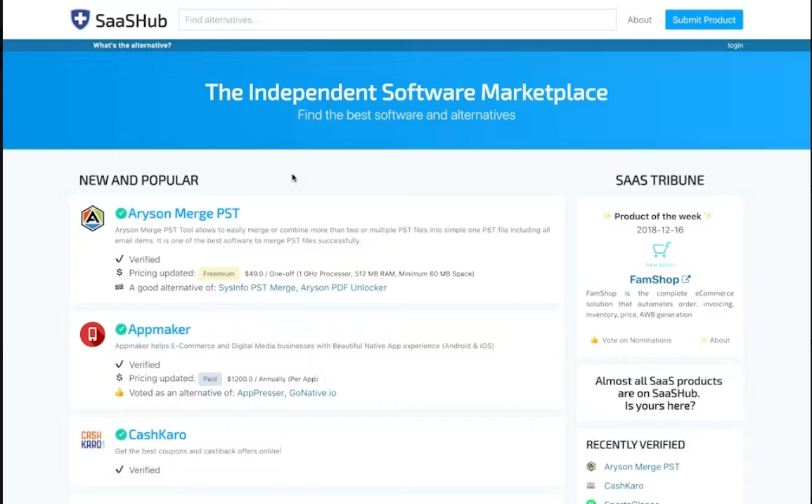Screen dimensions: 812x504
Task: Open CashKaro in Recently Verified list
Action: (624, 486)
